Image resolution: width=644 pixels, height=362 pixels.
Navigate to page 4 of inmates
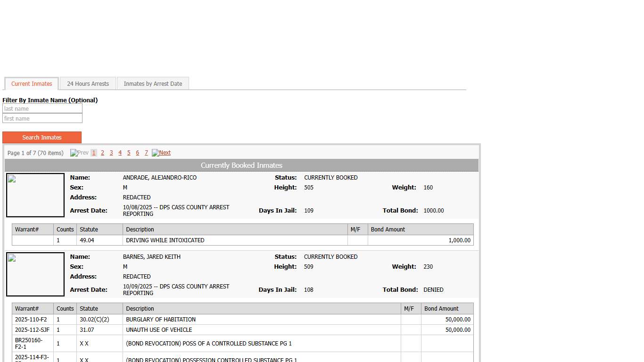tap(120, 153)
